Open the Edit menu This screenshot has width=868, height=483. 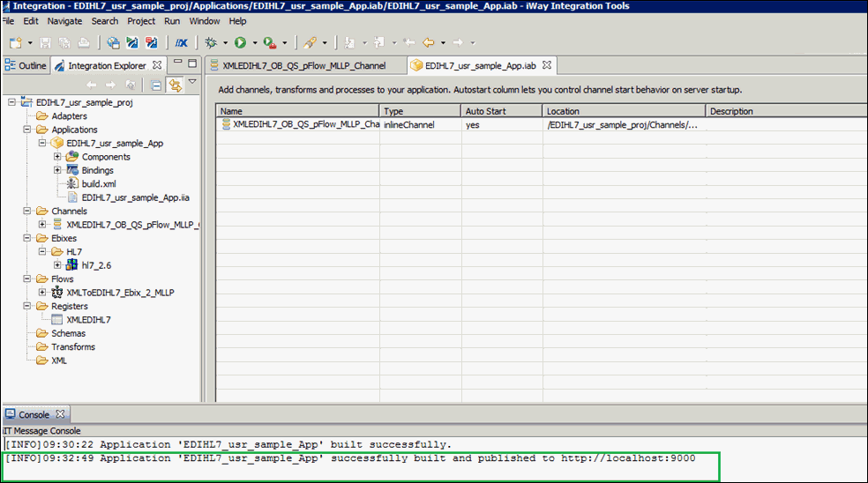(31, 21)
